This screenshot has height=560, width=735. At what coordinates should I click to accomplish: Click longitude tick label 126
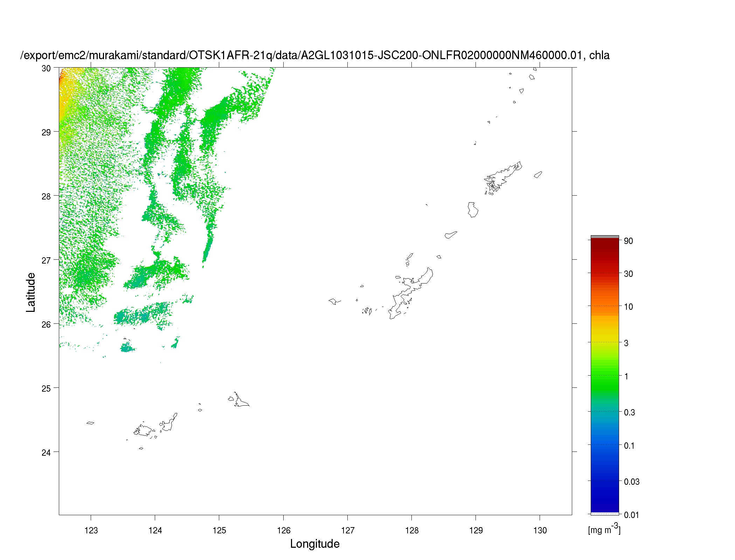(x=284, y=530)
